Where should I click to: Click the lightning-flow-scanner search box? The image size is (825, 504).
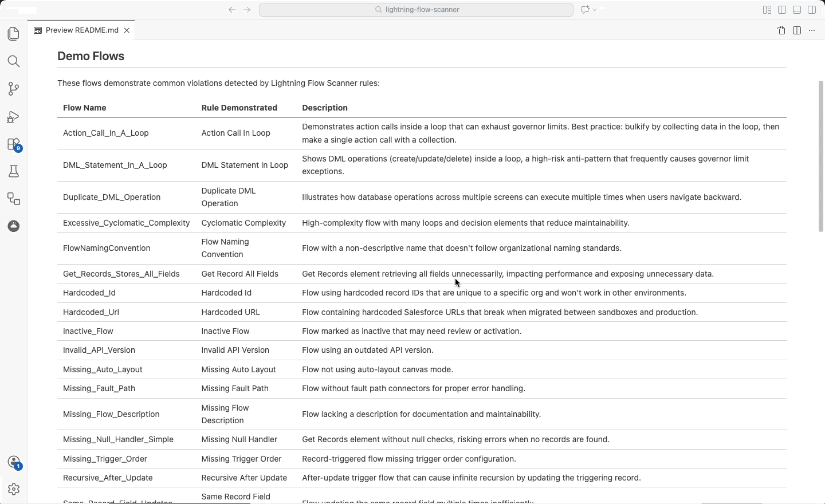tap(416, 10)
